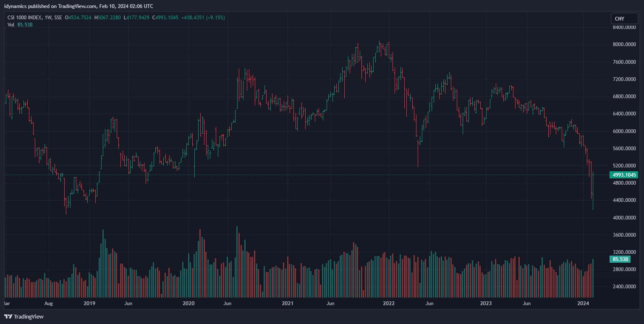
Task: Click the +9.15% change value in the legend
Action: coord(215,18)
